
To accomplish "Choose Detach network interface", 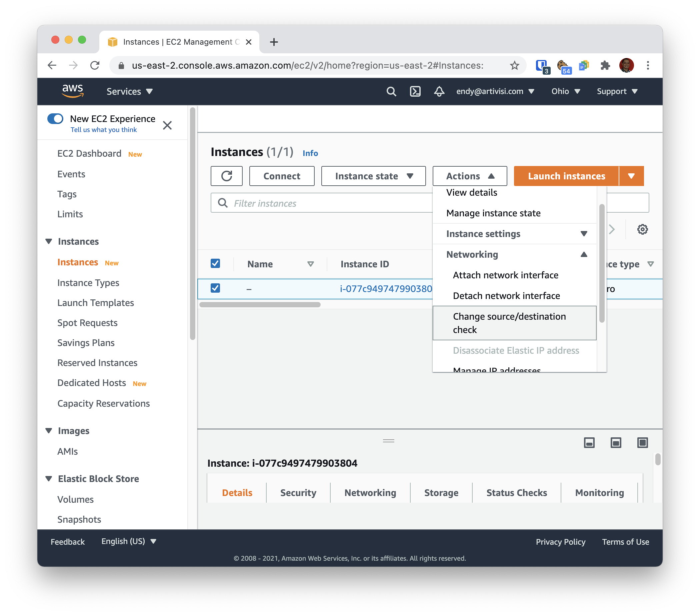I will (506, 296).
